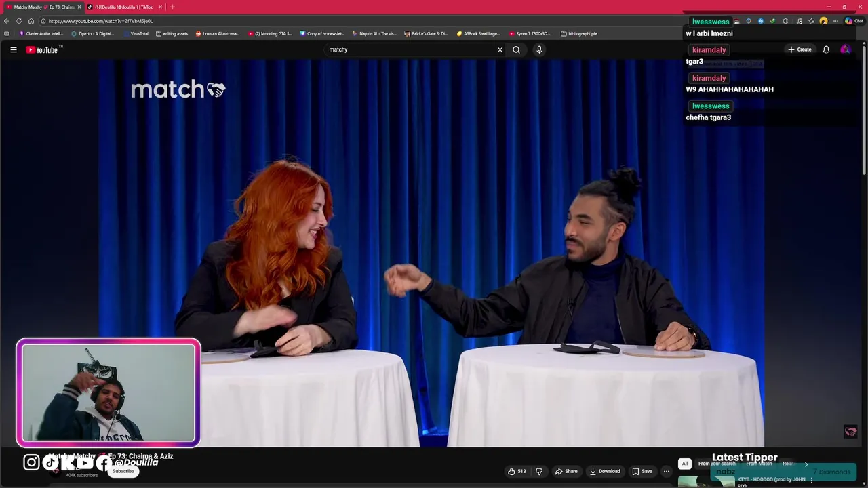Click the magnifier search button
Image resolution: width=868 pixels, height=488 pixels.
click(516, 49)
